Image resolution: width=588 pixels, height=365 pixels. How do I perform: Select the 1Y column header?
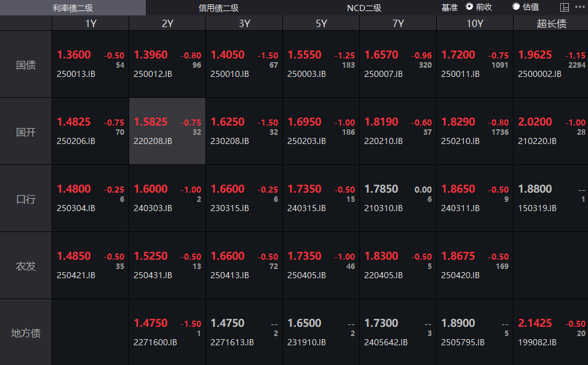[x=89, y=23]
